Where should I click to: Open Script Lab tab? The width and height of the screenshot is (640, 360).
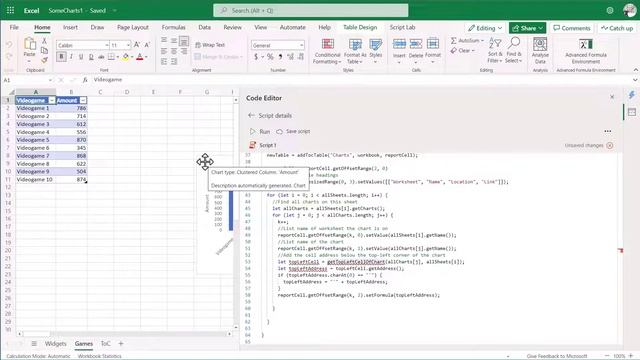[x=402, y=27]
